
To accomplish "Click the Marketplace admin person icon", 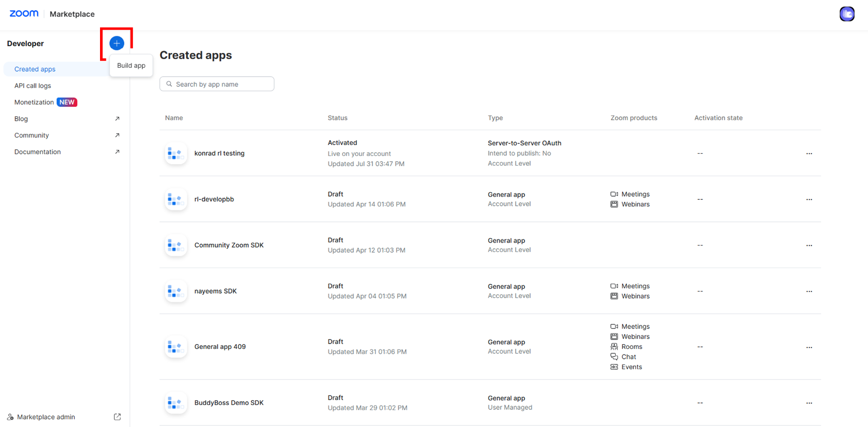I will point(10,417).
